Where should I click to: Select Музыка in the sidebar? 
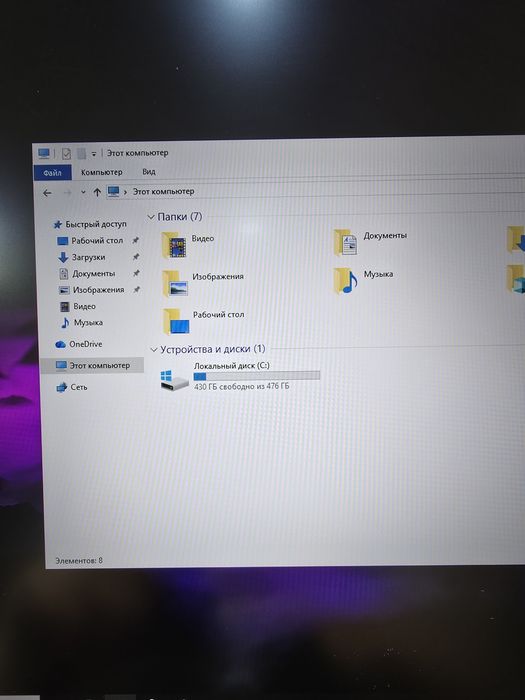point(88,322)
